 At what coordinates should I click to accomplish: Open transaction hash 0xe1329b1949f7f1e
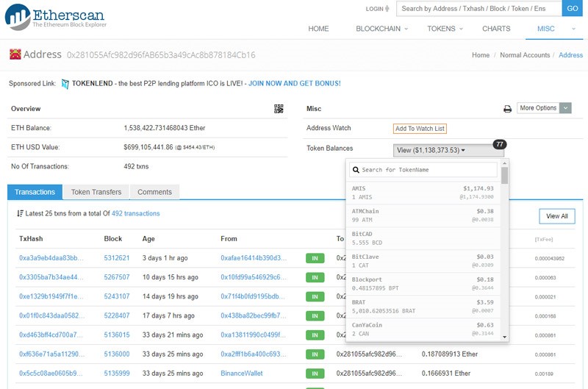click(x=51, y=296)
